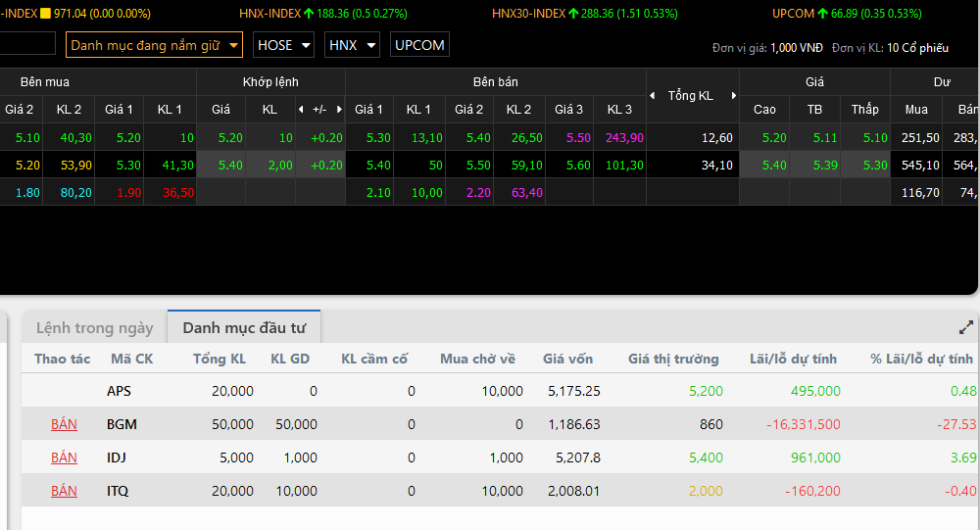Click the Giá thị trường column header
Screen dimensions: 980x530
point(673,359)
